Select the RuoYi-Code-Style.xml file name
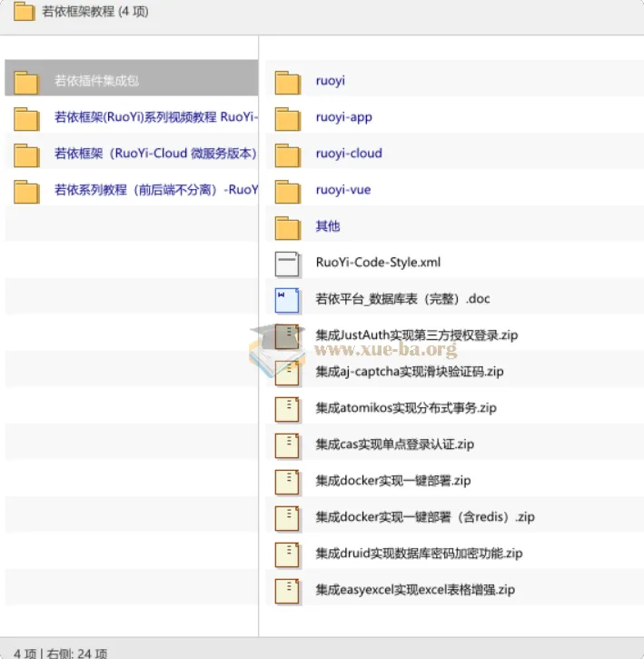Image resolution: width=644 pixels, height=659 pixels. pos(378,263)
